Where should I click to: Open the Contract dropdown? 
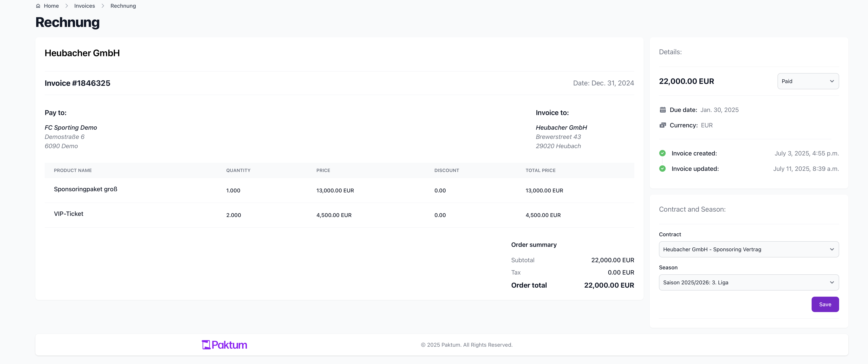748,250
